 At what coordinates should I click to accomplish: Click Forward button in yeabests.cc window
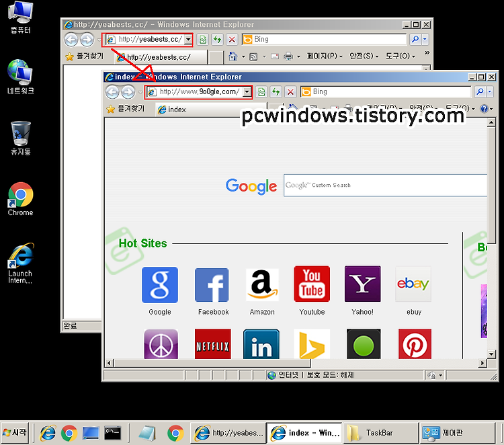[x=87, y=40]
